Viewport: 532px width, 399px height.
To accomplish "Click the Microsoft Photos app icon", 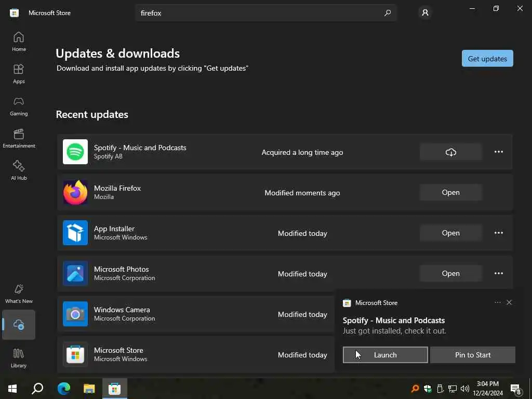I will [75, 273].
